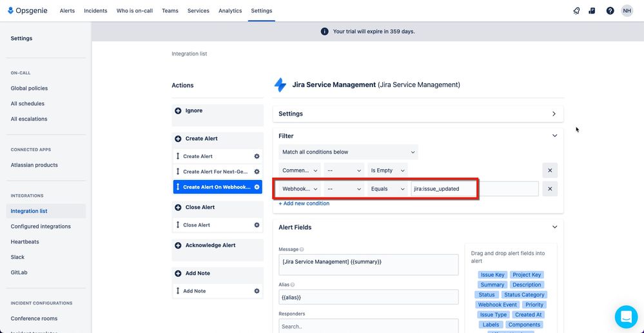Open Atlassian products in sidebar
This screenshot has height=333, width=644.
tap(34, 165)
